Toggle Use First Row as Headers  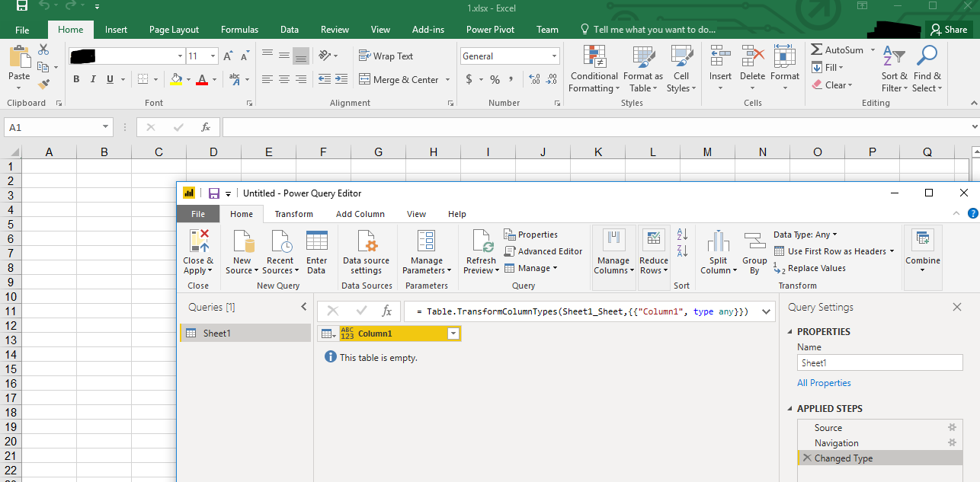tap(834, 251)
